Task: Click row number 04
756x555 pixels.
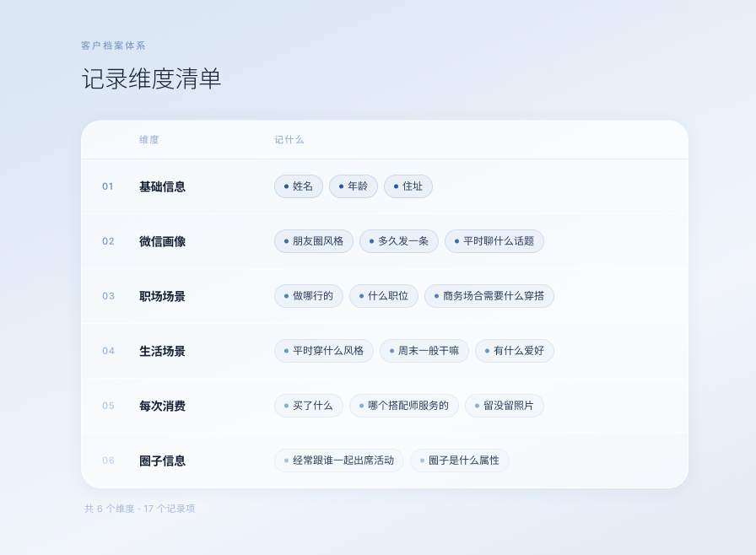Action: 108,351
